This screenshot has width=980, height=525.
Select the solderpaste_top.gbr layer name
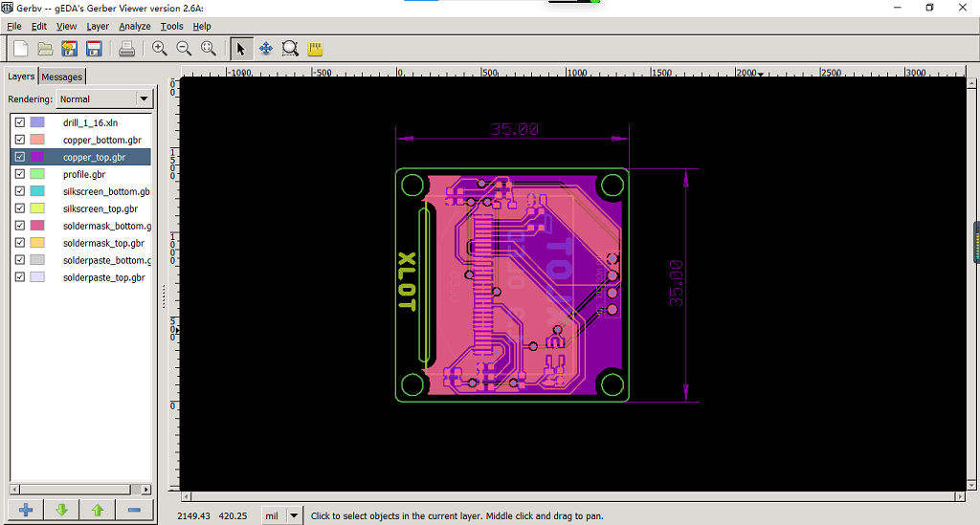click(x=103, y=277)
